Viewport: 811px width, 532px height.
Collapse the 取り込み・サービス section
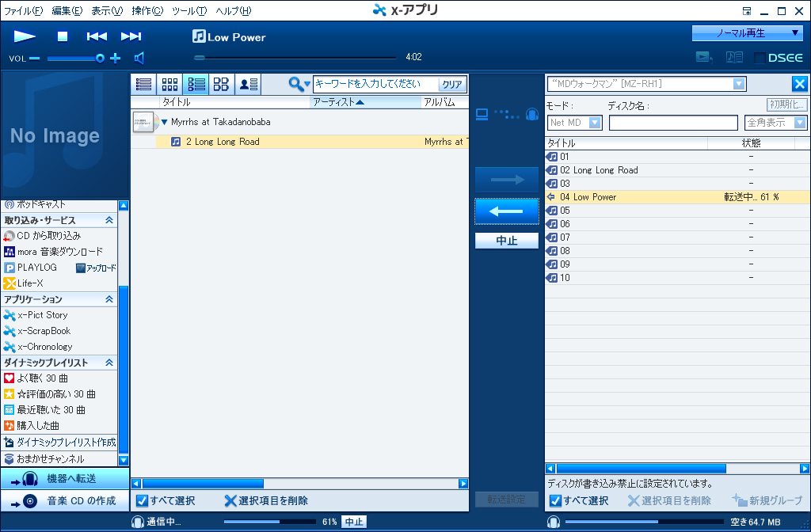109,220
